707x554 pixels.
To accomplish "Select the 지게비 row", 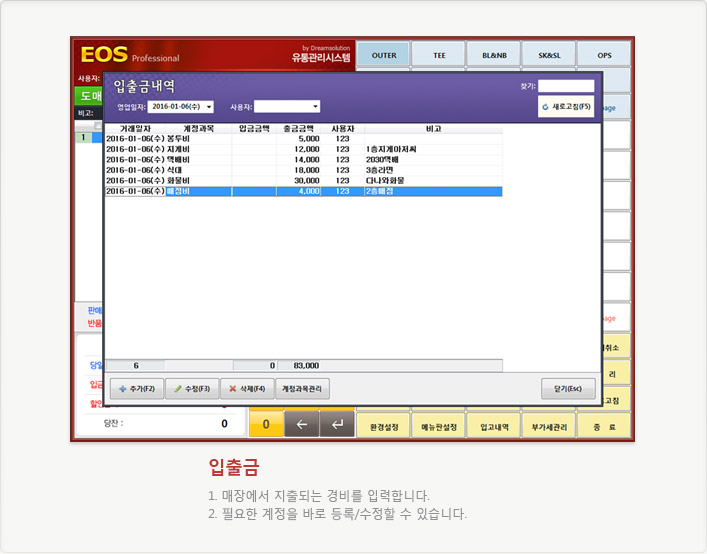I will (304, 149).
